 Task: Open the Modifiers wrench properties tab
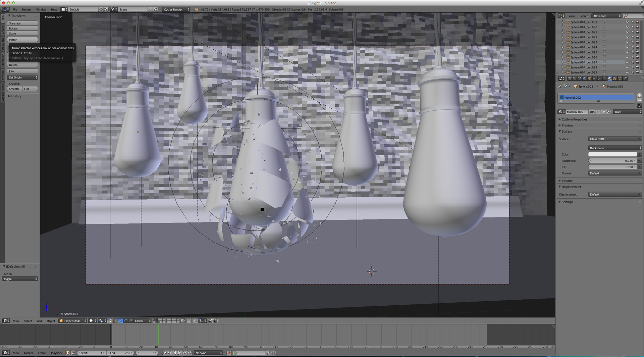click(600, 79)
